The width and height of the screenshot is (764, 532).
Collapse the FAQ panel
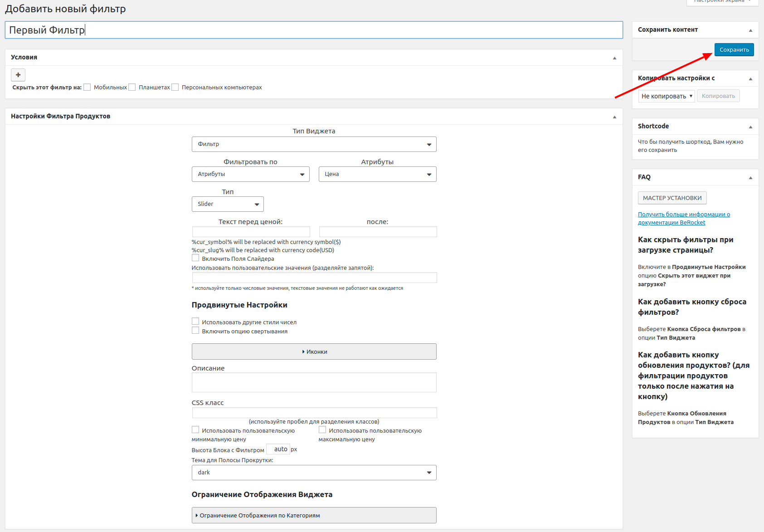750,177
